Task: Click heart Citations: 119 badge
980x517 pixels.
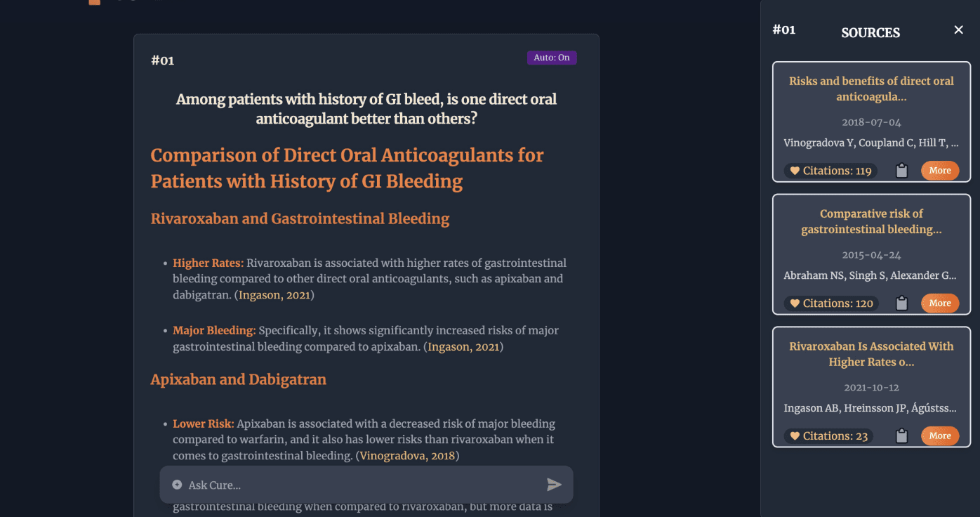Action: 830,171
